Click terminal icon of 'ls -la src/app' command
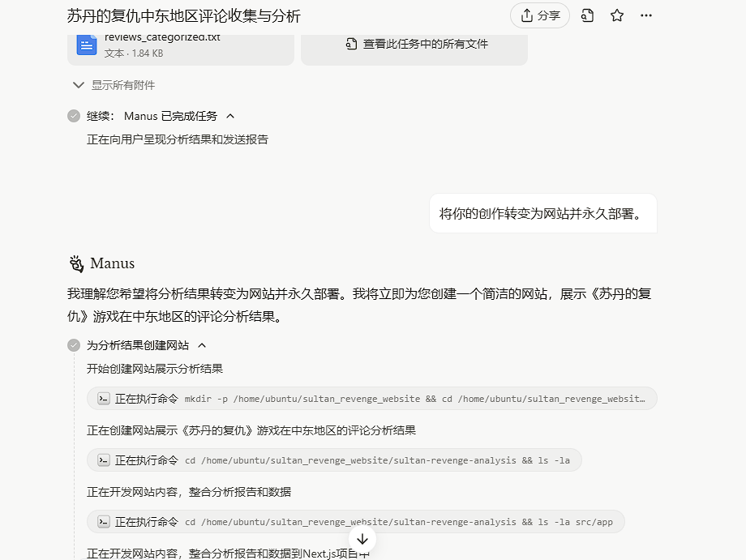 (104, 521)
